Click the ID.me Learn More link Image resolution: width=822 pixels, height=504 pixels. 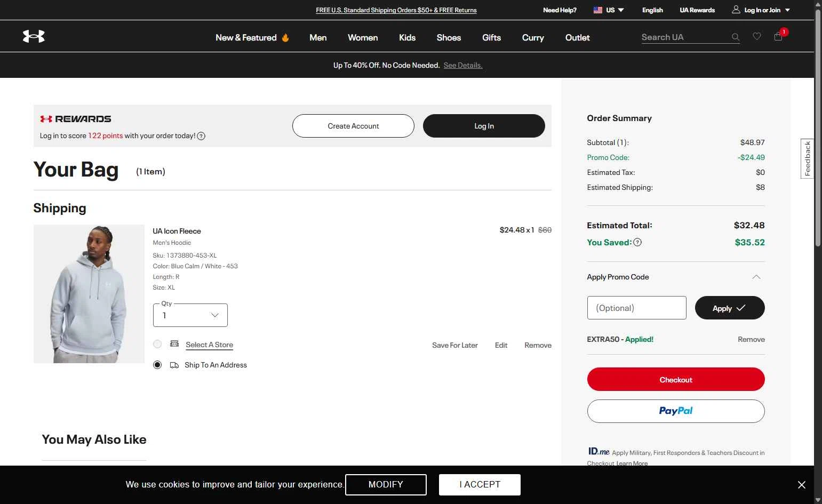coord(632,463)
